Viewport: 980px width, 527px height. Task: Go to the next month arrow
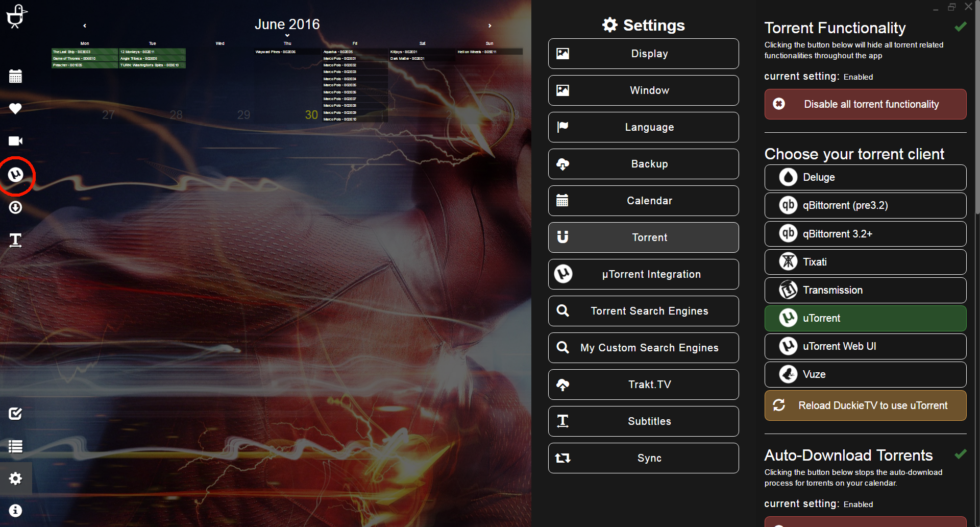coord(489,26)
